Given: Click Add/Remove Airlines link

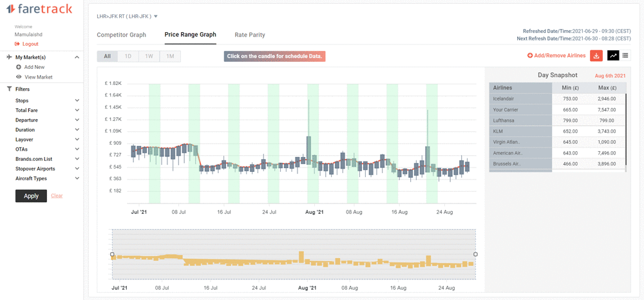Looking at the screenshot, I should click(x=560, y=55).
